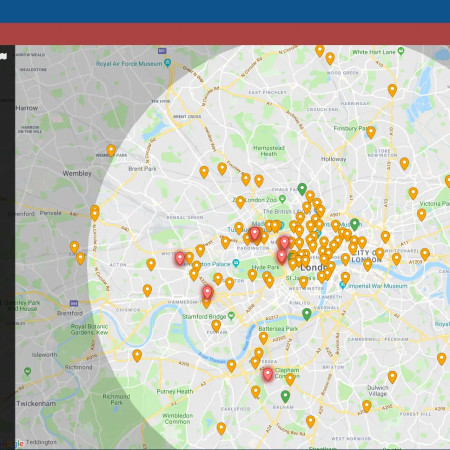Click the M1 motorway shield
The image size is (450, 450).
click(x=162, y=51)
